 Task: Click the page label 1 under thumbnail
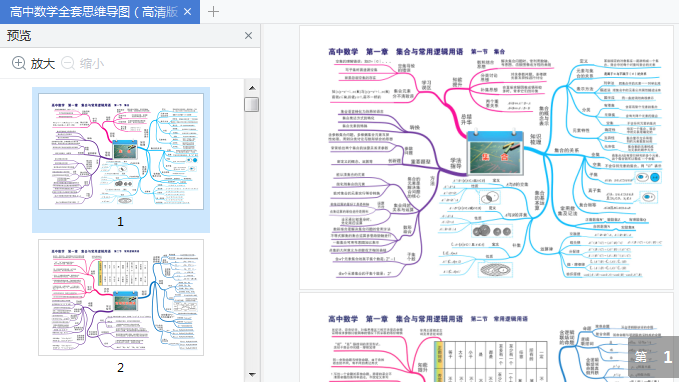[120, 222]
